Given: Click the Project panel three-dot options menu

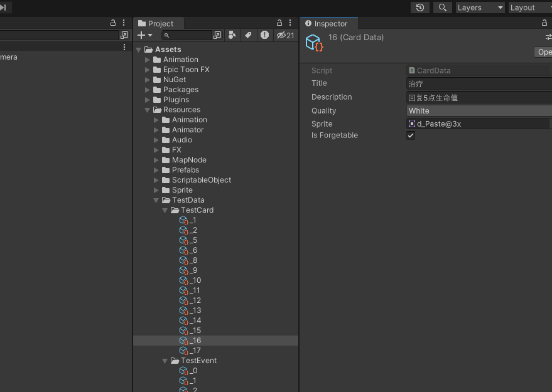Looking at the screenshot, I should 290,23.
